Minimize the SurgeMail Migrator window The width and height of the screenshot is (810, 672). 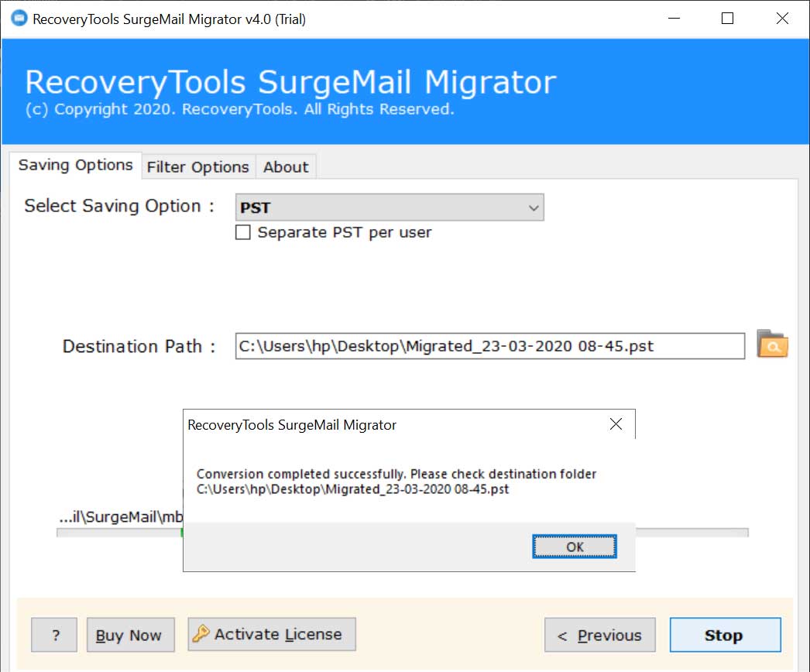pyautogui.click(x=674, y=19)
